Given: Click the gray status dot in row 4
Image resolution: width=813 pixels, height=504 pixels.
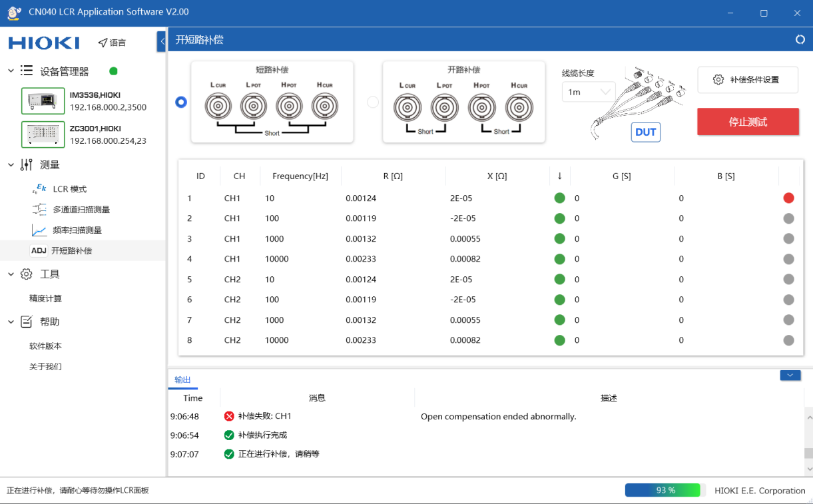Looking at the screenshot, I should pyautogui.click(x=788, y=259).
